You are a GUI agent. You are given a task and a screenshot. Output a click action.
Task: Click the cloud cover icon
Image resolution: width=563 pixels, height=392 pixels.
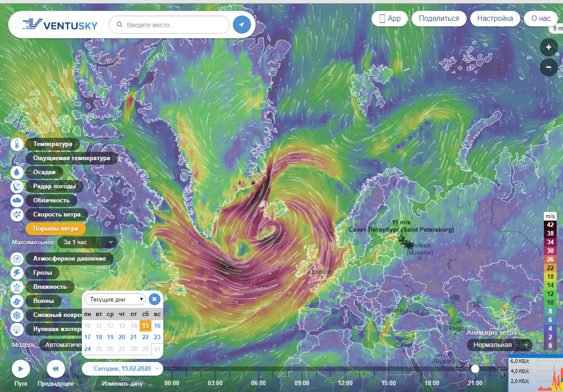[x=17, y=201]
